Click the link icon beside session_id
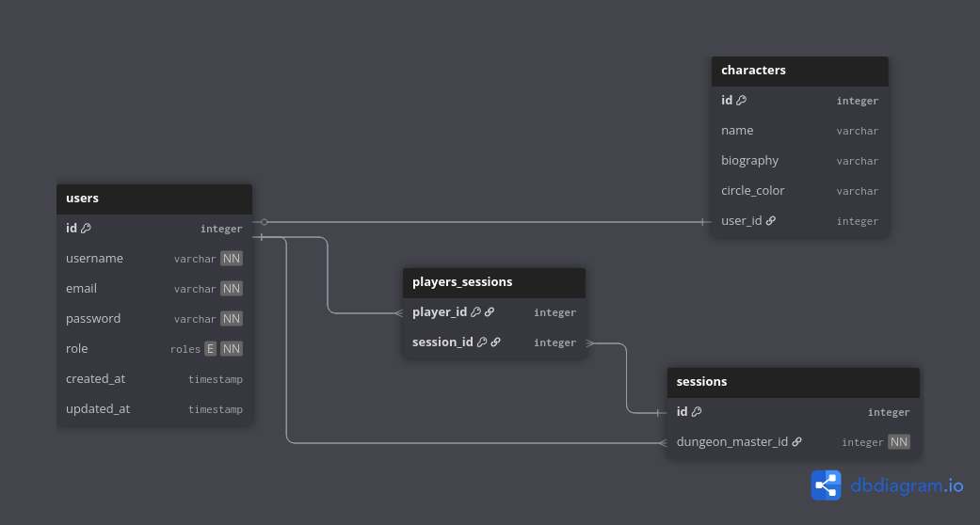 click(495, 342)
